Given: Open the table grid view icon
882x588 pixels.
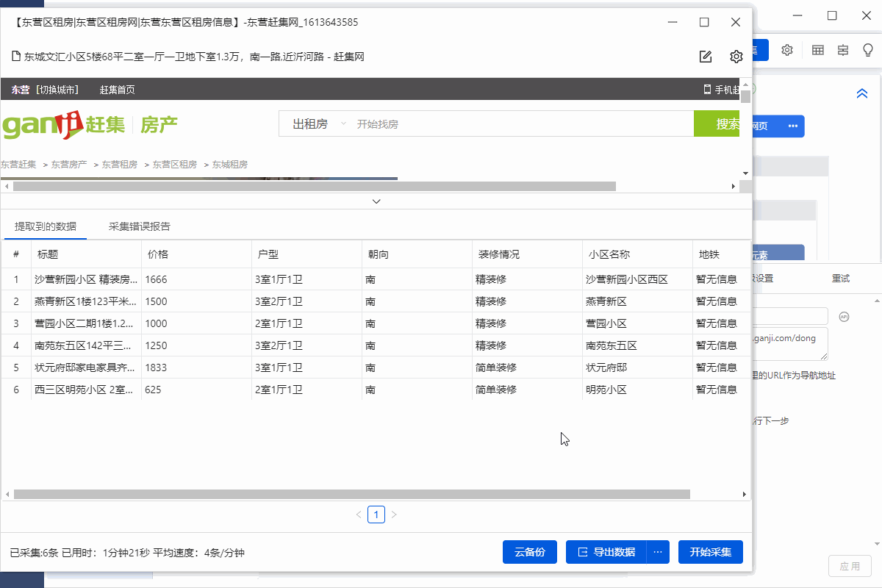Looking at the screenshot, I should [817, 50].
